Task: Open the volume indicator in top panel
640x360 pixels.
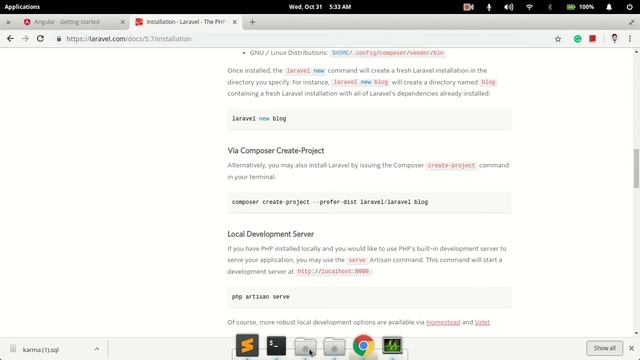Action: coord(509,7)
